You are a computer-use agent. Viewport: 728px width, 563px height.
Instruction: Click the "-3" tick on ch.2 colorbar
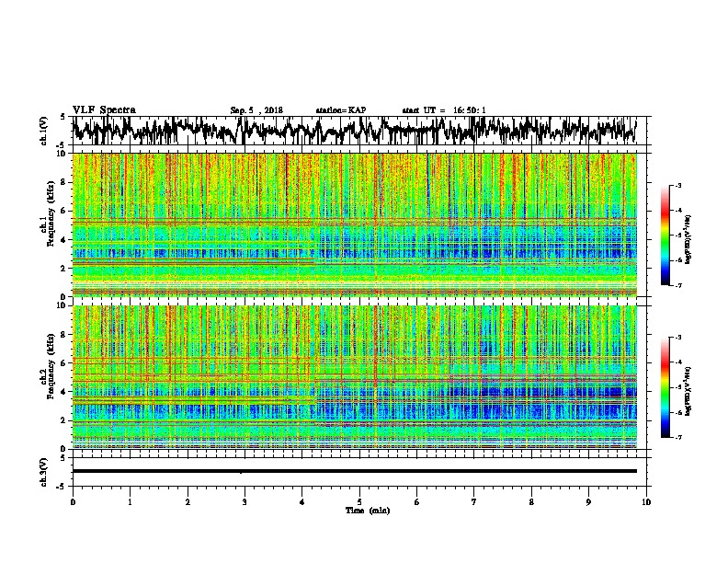tap(678, 338)
